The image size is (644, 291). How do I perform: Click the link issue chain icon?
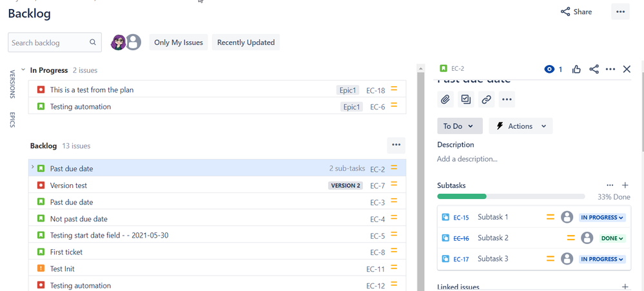(x=486, y=99)
